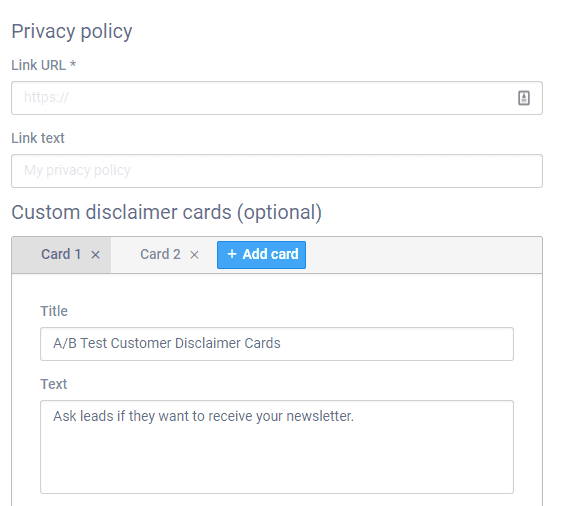Remove Card 2 using its X icon
The image size is (561, 506).
[194, 255]
